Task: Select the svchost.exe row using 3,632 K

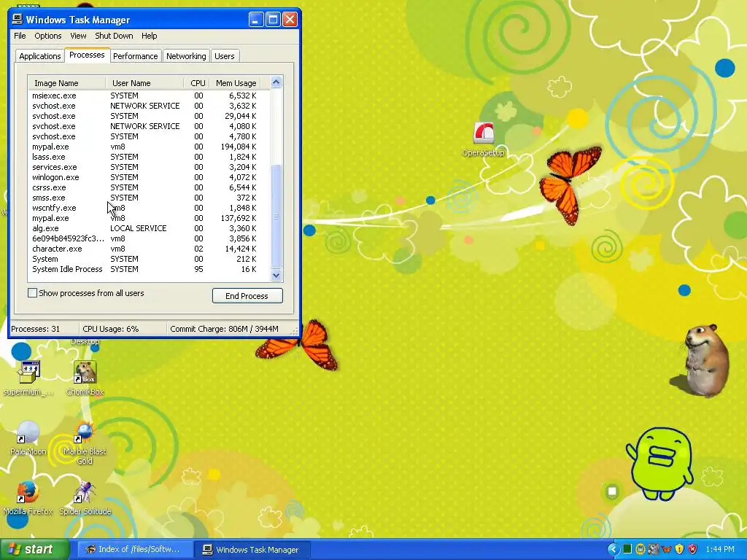Action: point(149,106)
